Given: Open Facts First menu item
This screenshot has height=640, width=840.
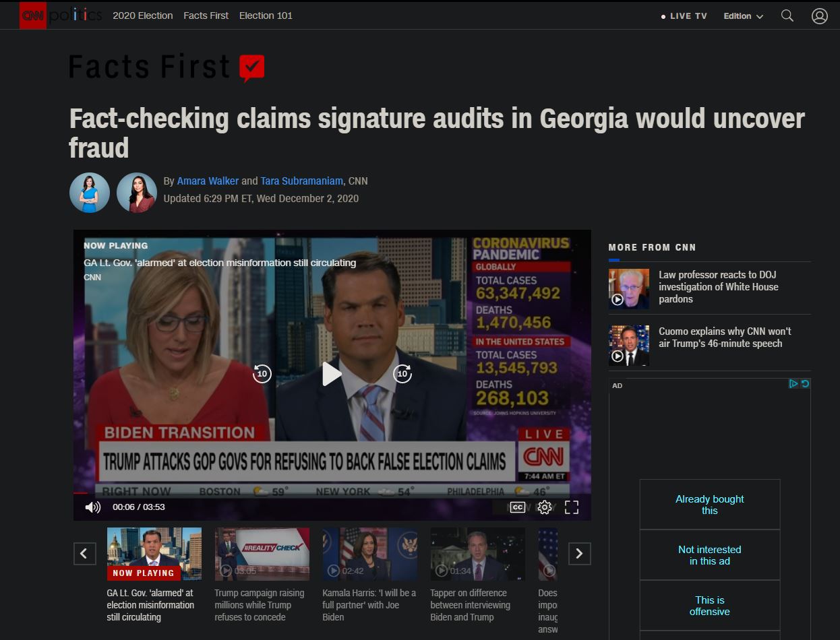Looking at the screenshot, I should pos(206,15).
